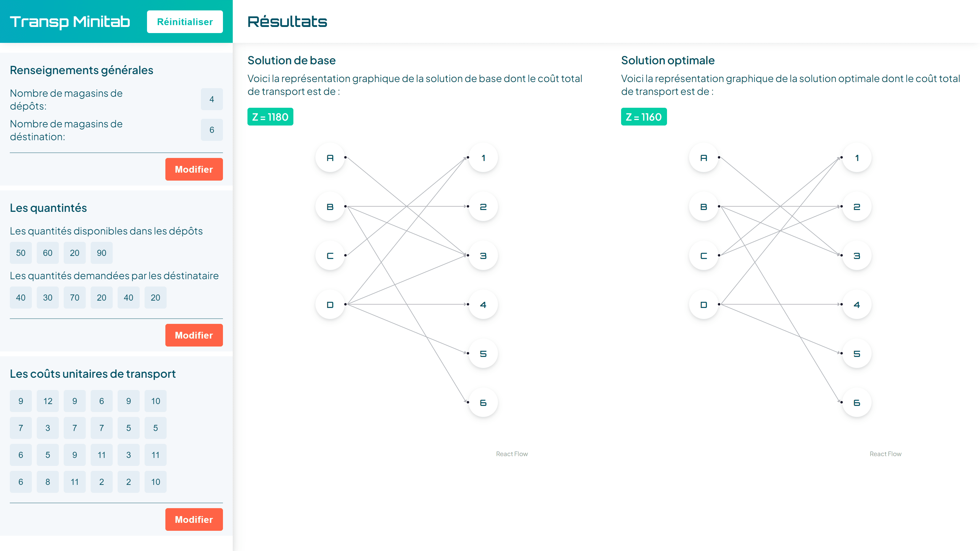980x551 pixels.
Task: Click destination node 4 in optimal solution graph
Action: point(857,305)
